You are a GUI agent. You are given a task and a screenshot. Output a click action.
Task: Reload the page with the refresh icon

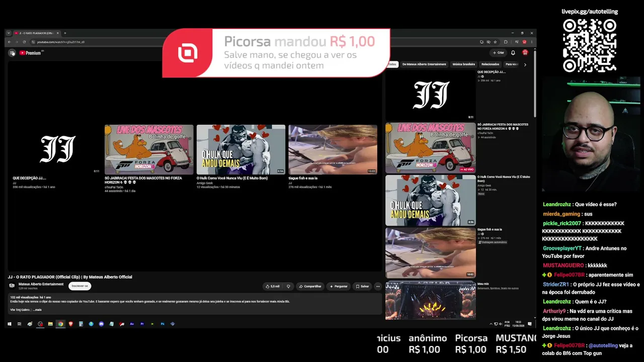coord(24,42)
